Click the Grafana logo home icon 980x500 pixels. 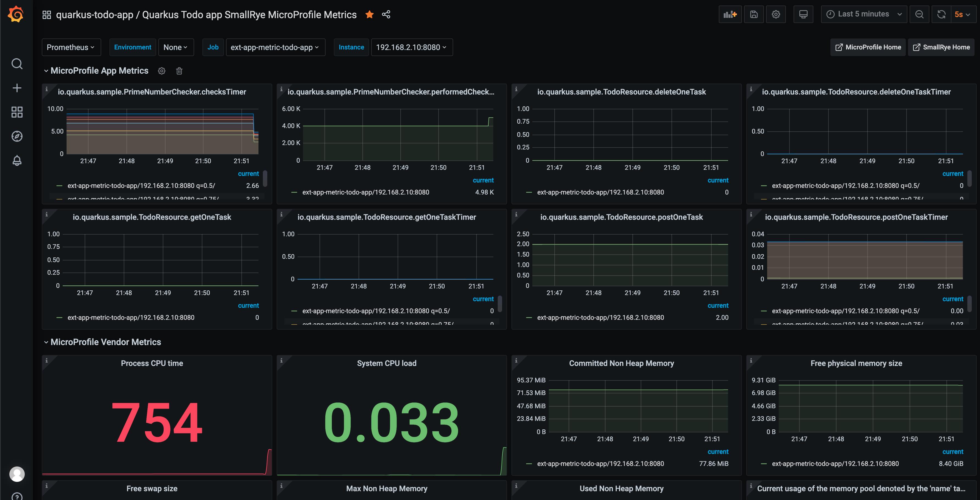[16, 15]
